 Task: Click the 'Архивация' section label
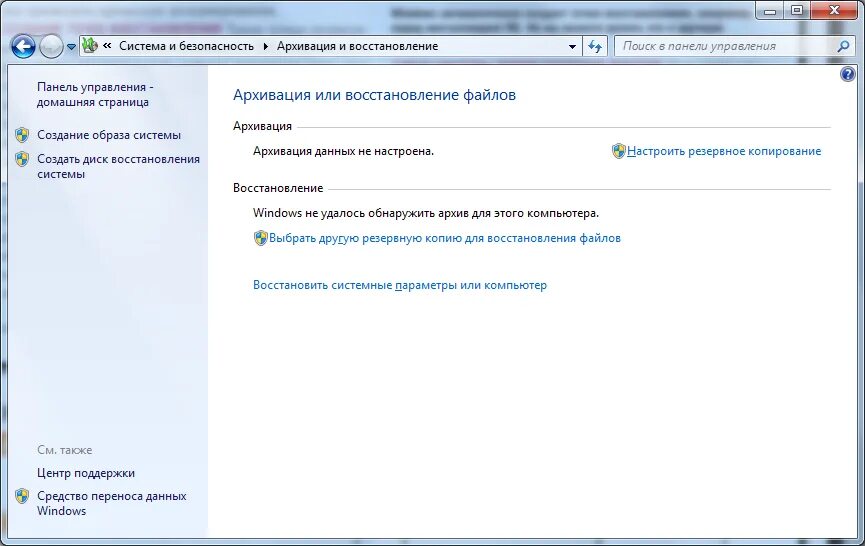262,126
